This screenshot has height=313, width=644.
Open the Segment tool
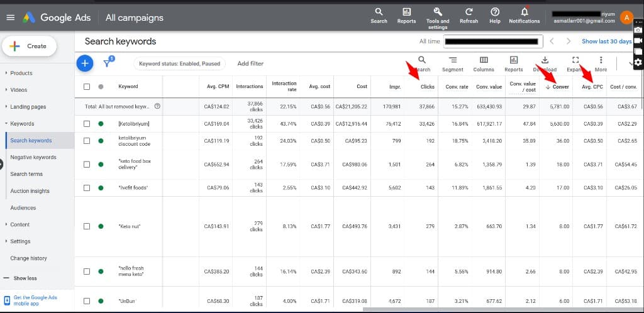coord(453,64)
